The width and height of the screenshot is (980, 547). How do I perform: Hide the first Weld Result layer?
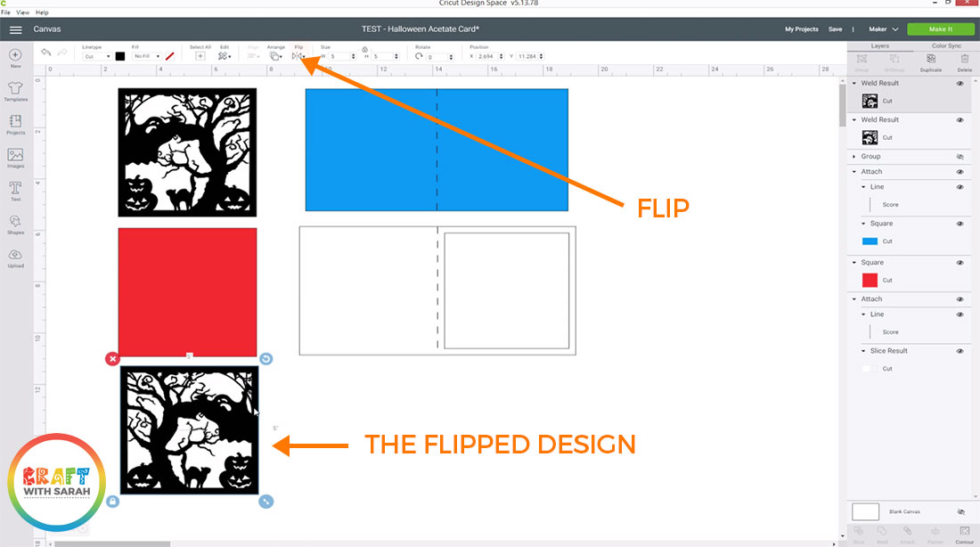pos(960,83)
